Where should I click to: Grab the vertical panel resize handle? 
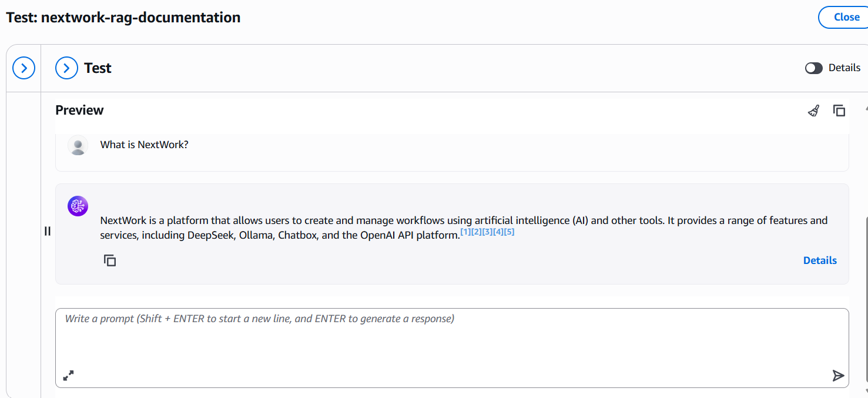pyautogui.click(x=48, y=231)
